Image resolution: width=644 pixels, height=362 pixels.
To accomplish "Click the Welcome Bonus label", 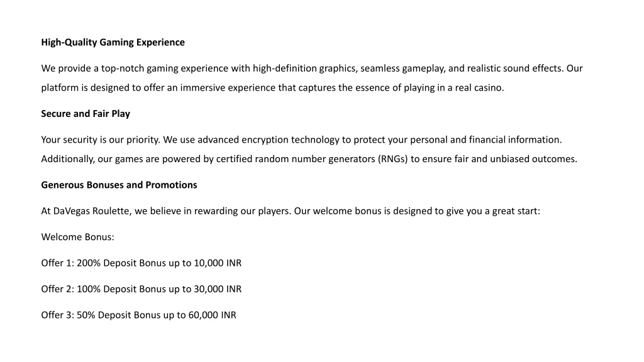I will pos(77,237).
